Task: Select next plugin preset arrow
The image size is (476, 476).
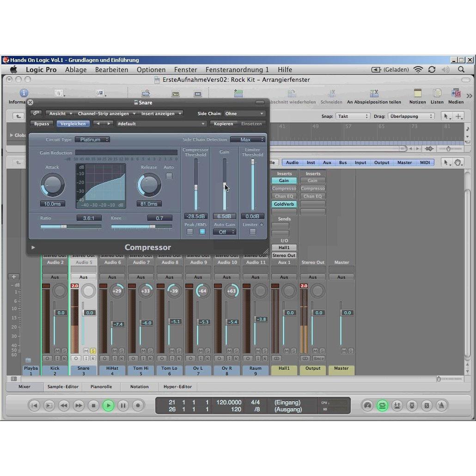Action: 109,123
